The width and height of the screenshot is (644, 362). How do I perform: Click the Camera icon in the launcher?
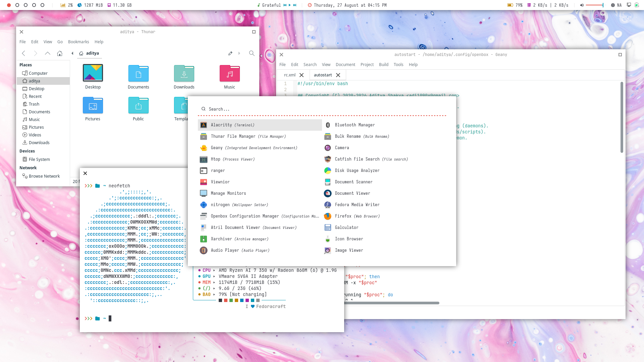(x=328, y=148)
